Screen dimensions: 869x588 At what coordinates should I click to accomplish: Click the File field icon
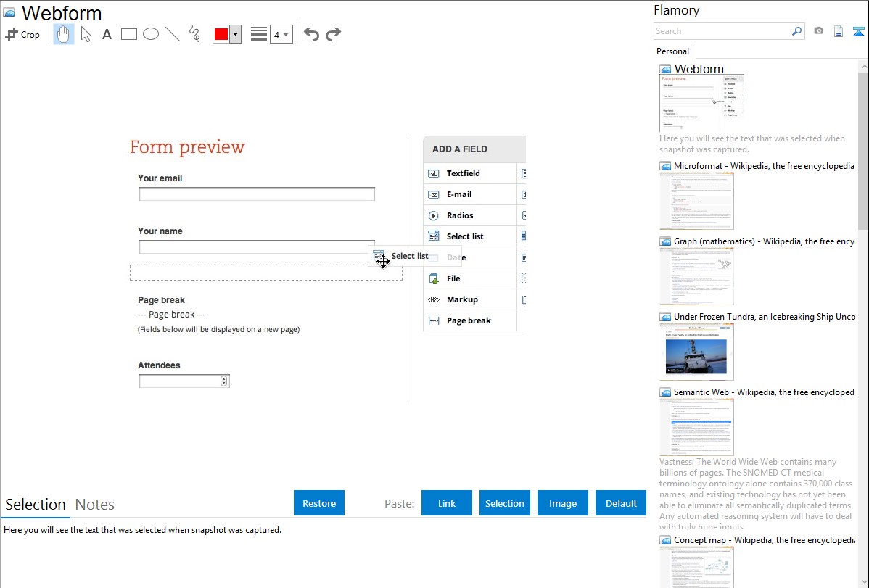(433, 278)
